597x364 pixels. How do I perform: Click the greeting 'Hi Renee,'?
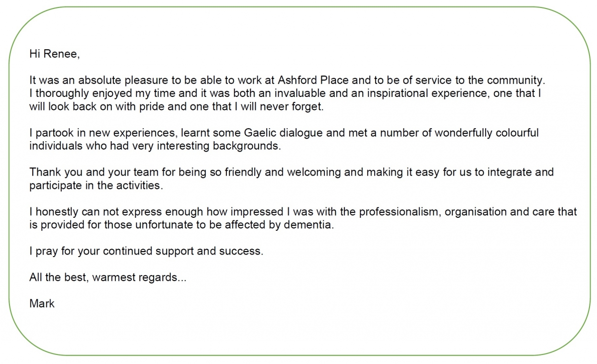pos(54,54)
